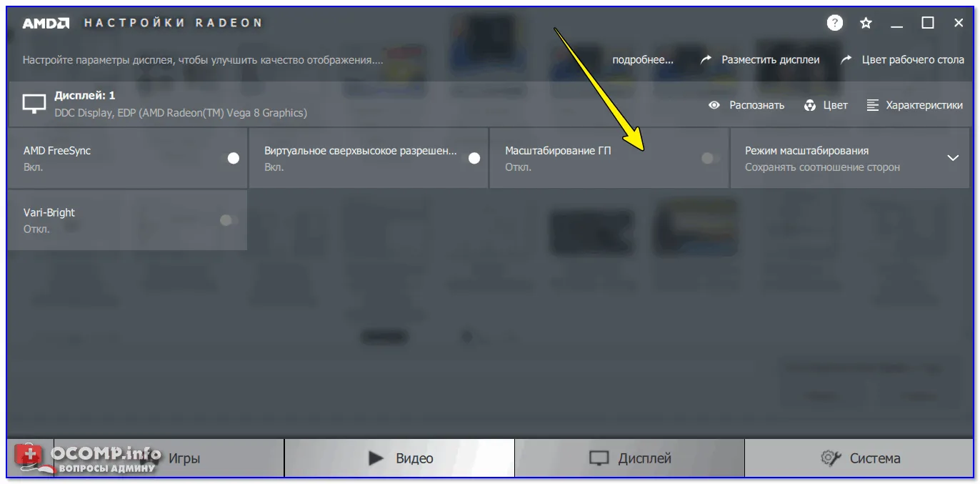Click the monitor icon beside Дисплей: 1
The width and height of the screenshot is (980, 484).
(x=34, y=104)
